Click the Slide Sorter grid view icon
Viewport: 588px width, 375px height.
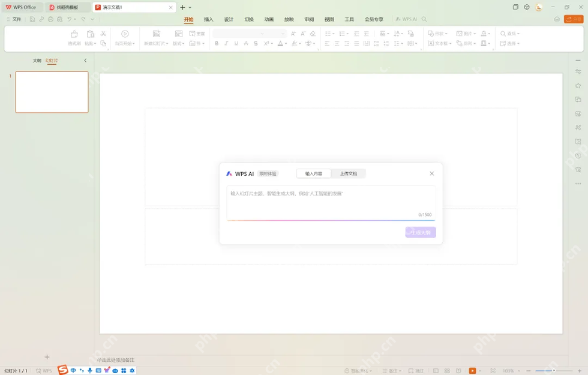[x=447, y=371]
